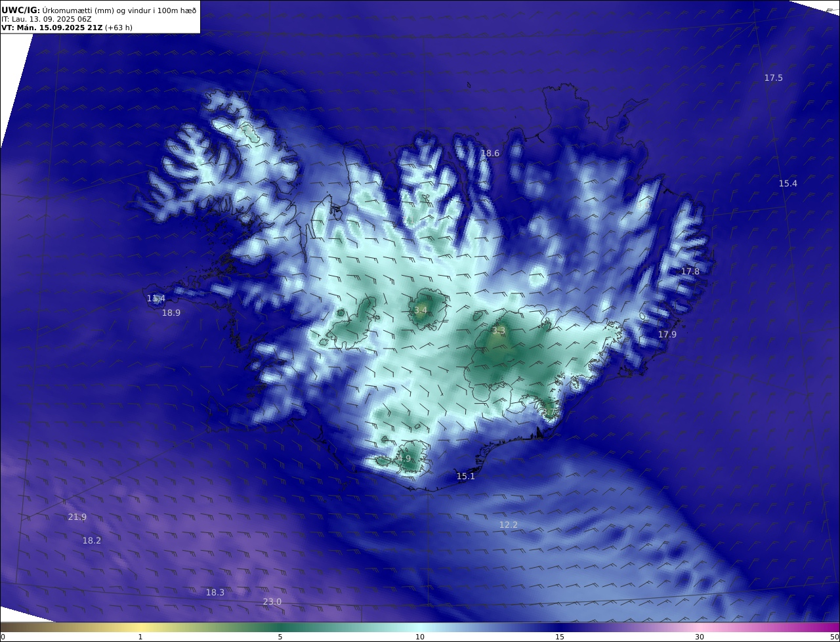
Task: Select the IT initial time line 06Z
Action: coord(46,19)
